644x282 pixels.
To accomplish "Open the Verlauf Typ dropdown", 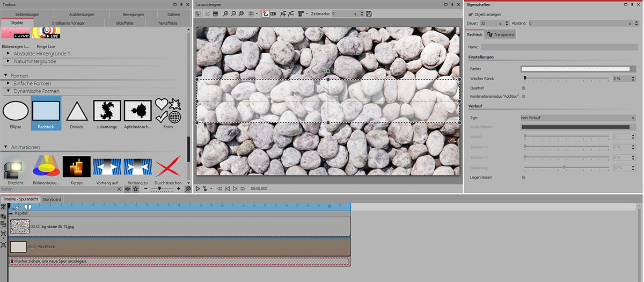I will click(x=578, y=118).
